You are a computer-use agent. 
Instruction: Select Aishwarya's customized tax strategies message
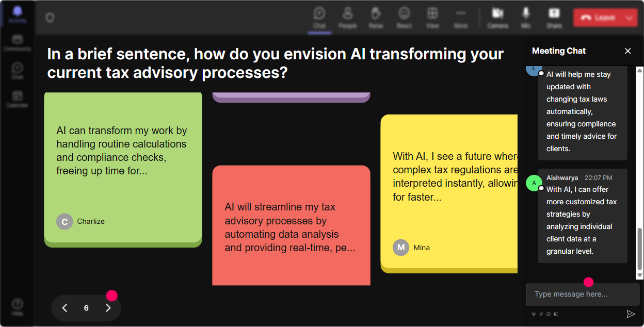click(583, 216)
